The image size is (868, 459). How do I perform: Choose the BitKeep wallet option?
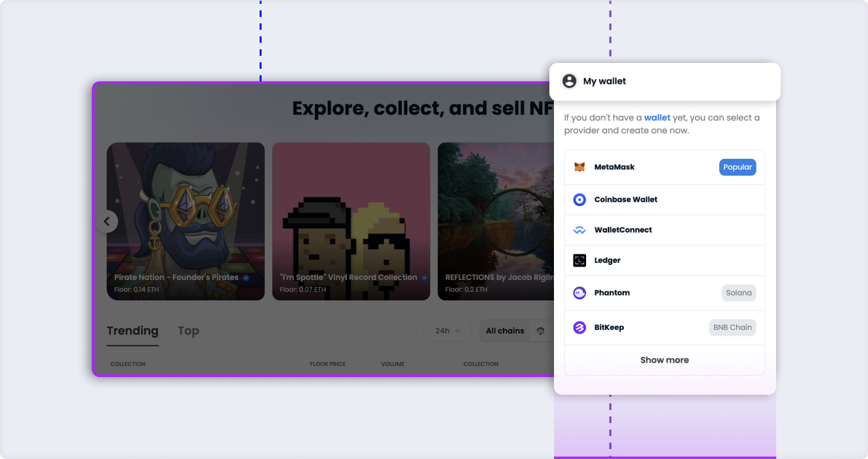tap(665, 327)
